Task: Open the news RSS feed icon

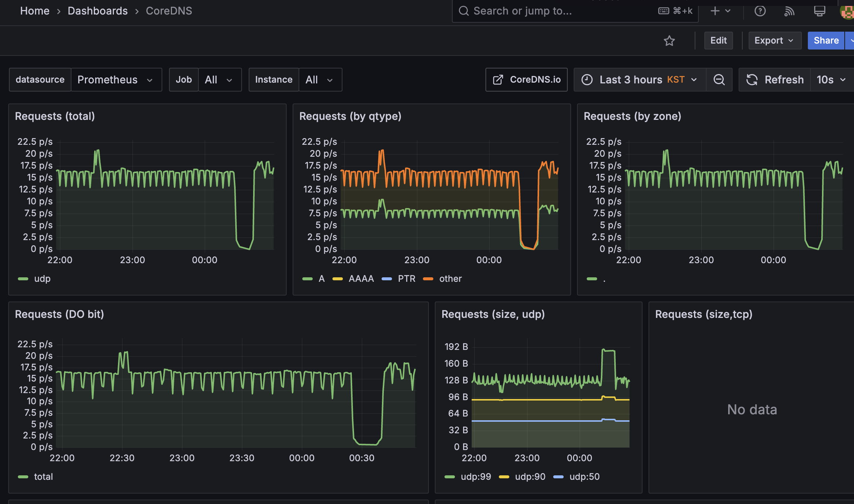Action: 789,11
